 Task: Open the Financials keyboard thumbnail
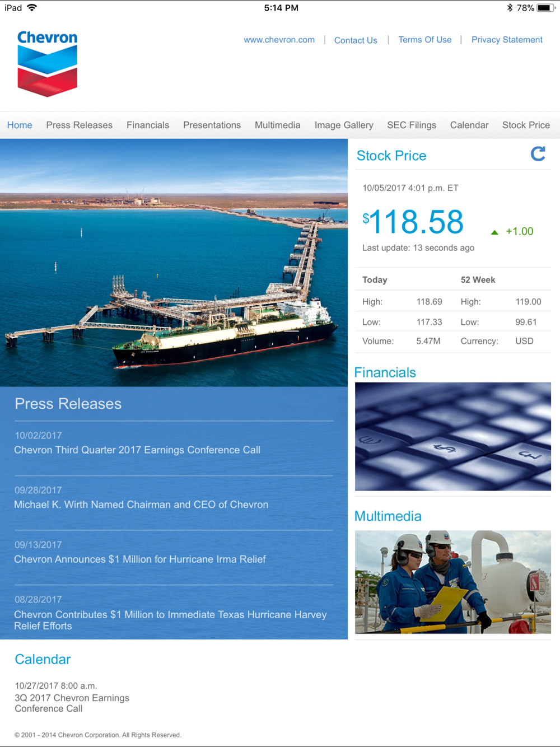pyautogui.click(x=452, y=436)
